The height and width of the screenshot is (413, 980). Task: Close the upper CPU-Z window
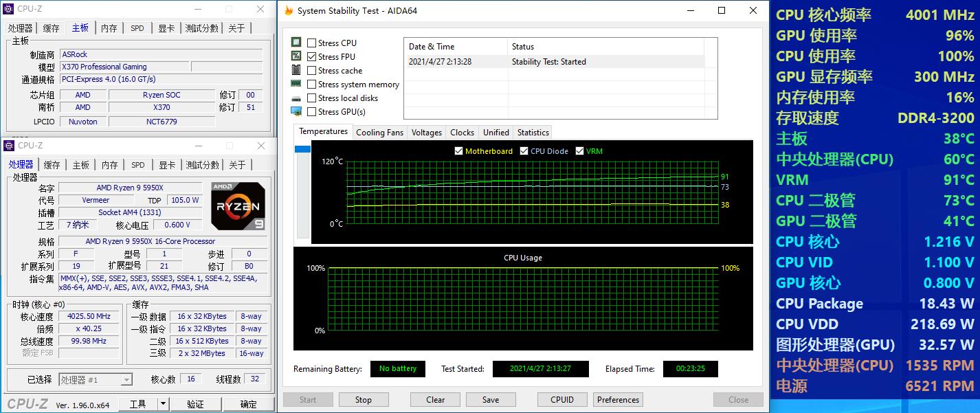click(260, 10)
